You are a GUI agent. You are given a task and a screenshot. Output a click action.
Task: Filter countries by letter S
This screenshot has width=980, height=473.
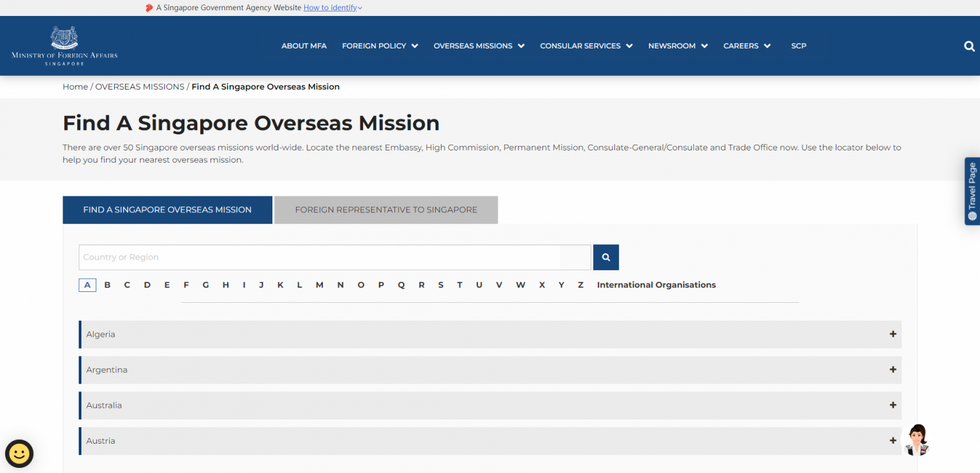440,285
